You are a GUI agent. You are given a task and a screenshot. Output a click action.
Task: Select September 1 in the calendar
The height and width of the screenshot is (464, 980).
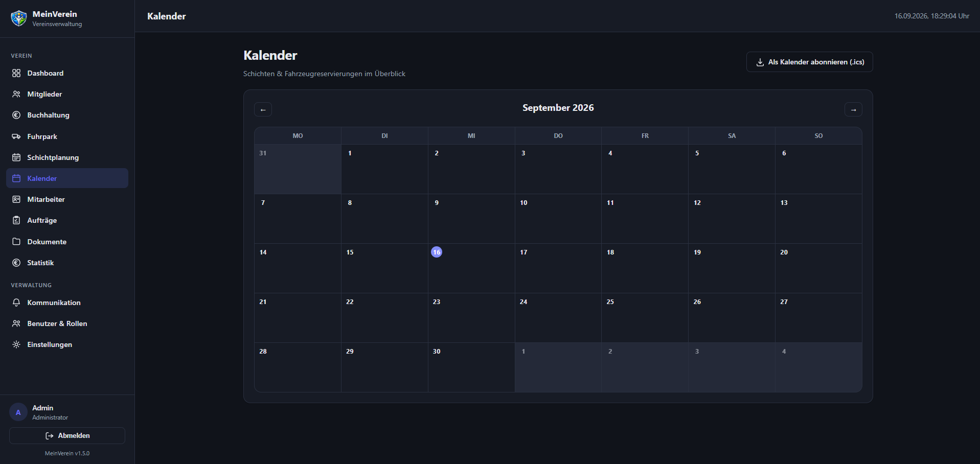[x=384, y=169]
